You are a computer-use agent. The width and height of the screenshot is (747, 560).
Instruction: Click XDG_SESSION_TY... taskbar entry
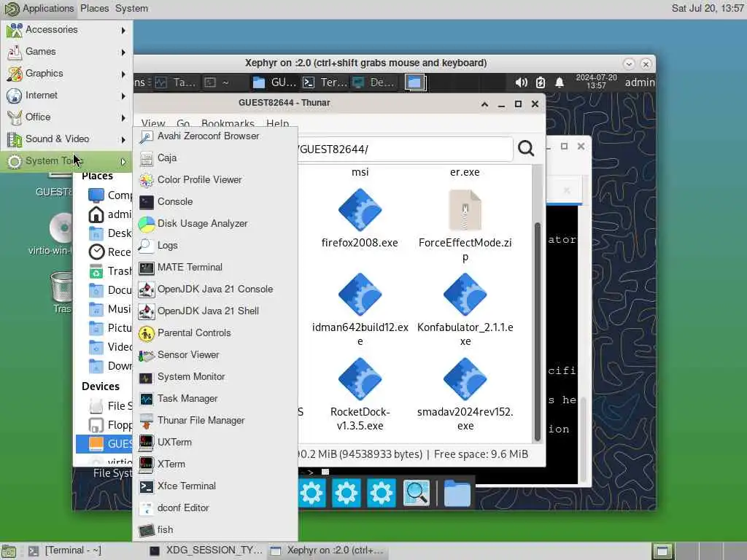point(206,551)
